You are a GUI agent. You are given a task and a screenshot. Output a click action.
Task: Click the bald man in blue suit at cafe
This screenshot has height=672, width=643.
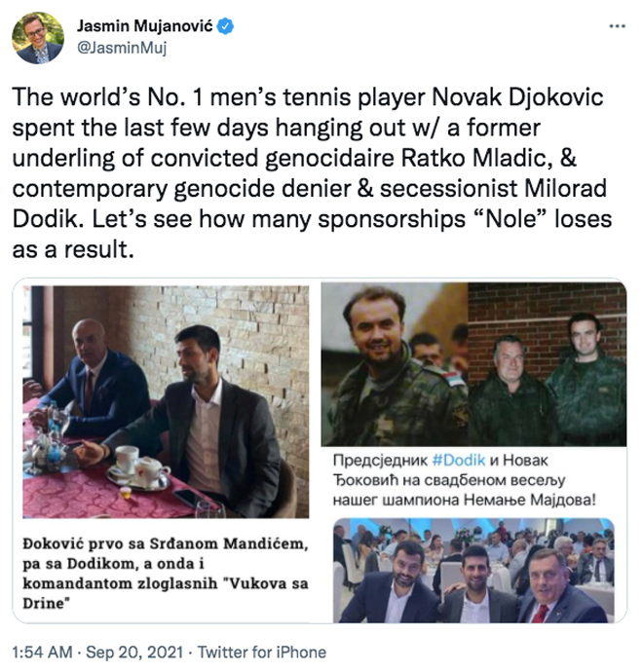(94, 371)
